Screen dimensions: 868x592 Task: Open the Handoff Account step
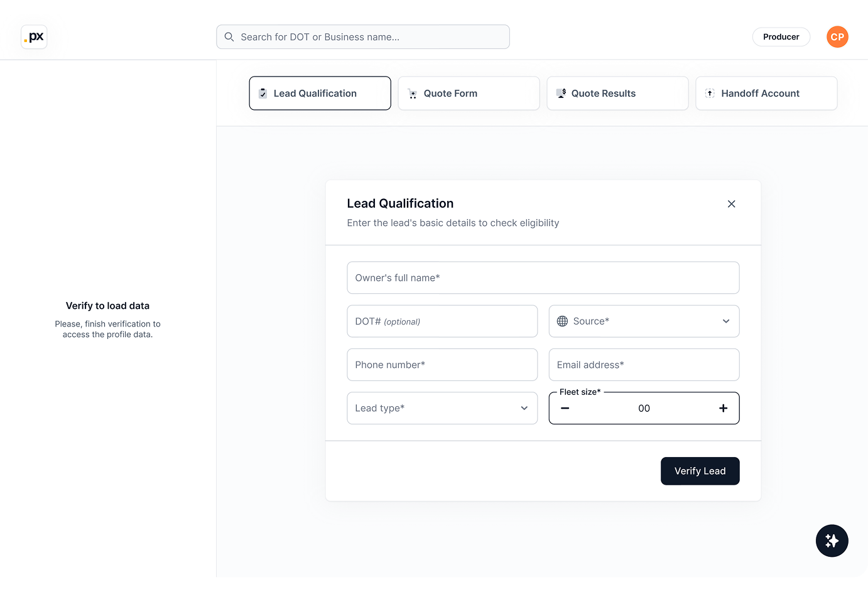tap(766, 93)
